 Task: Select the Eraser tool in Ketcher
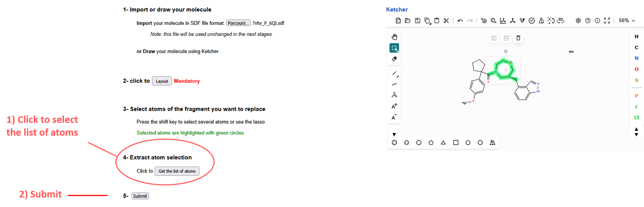pos(394,59)
